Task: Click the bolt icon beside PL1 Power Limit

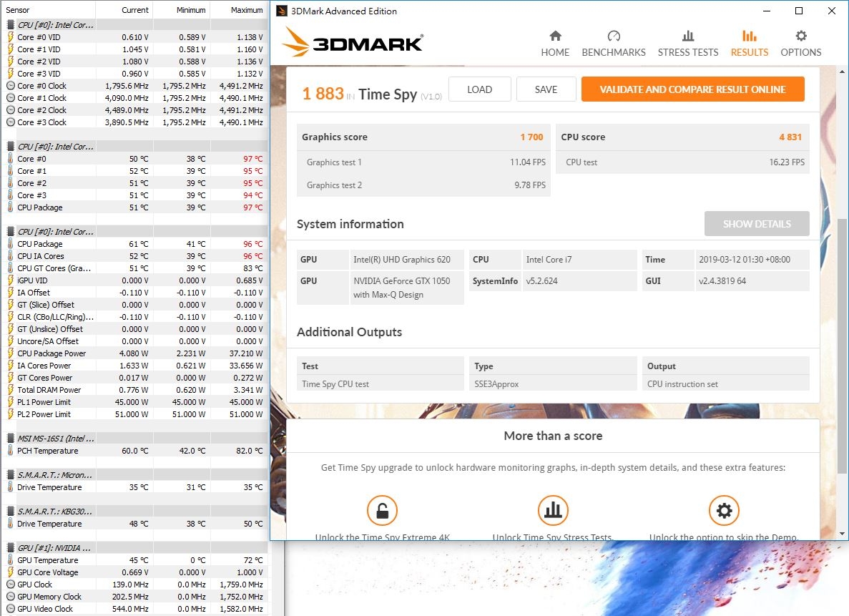Action: point(10,402)
